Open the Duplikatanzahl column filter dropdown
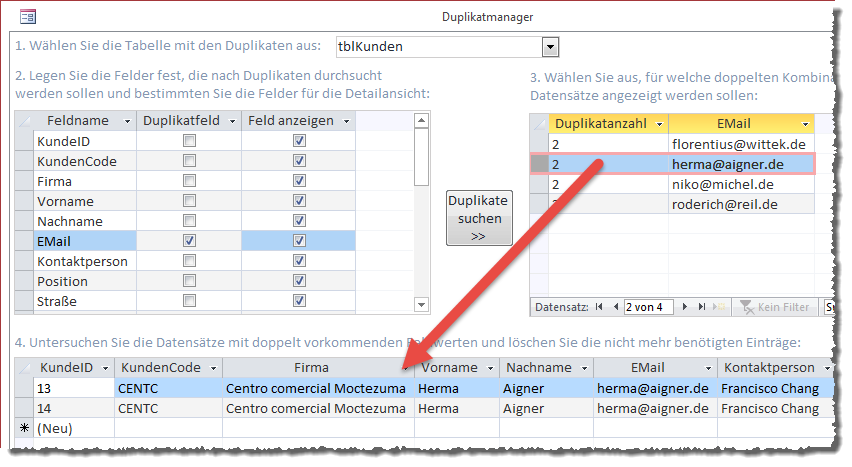The image size is (852, 467). pos(660,124)
